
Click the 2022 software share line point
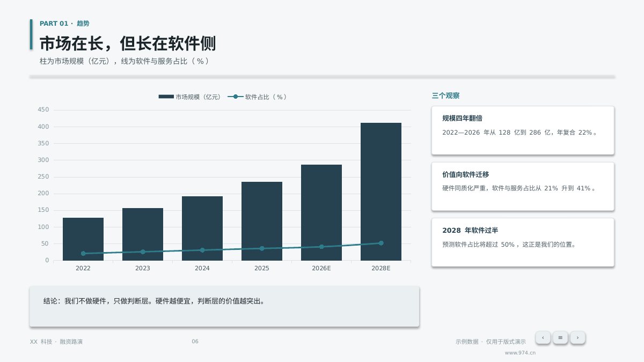[83, 254]
